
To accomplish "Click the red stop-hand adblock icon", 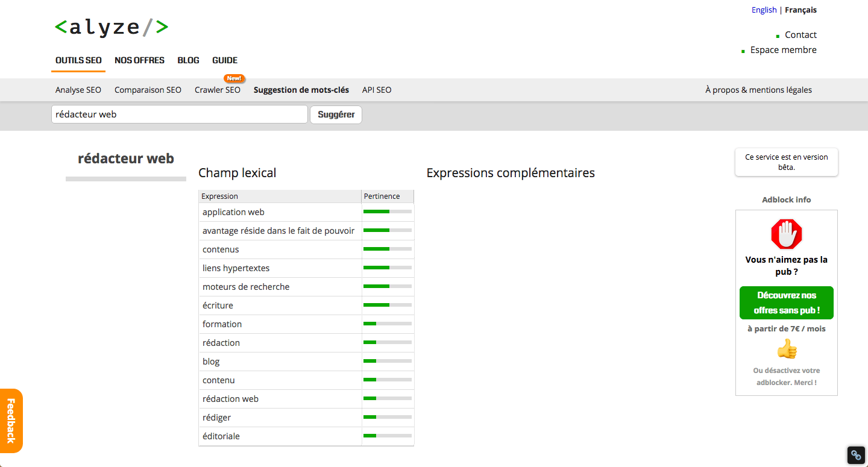I will (x=787, y=234).
